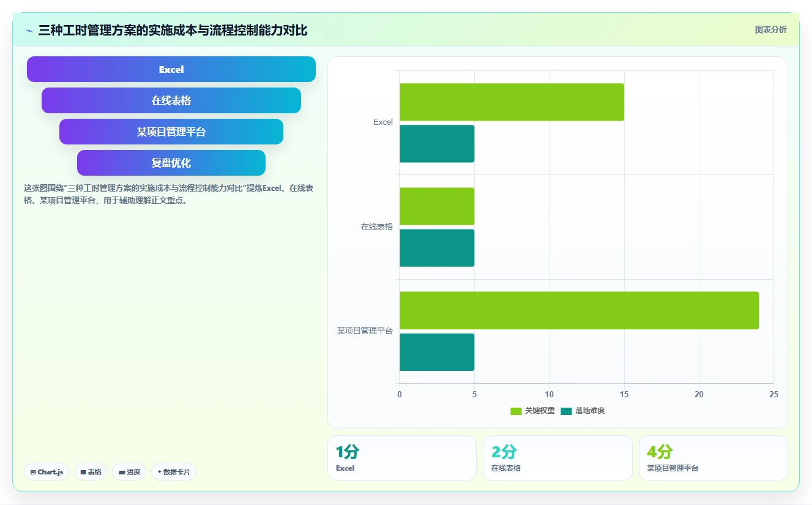Viewport: 812px width, 505px height.
Task: Click the green 关键权重 bar for Excel
Action: 512,102
